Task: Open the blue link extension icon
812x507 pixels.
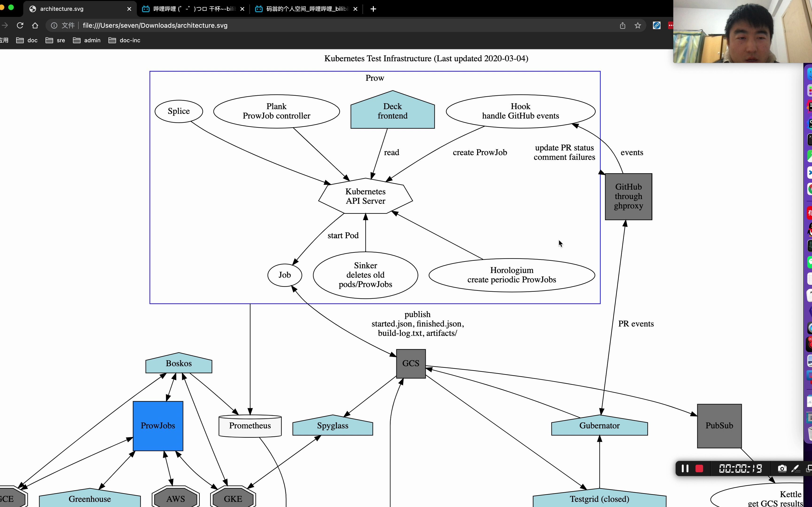Action: click(x=656, y=26)
